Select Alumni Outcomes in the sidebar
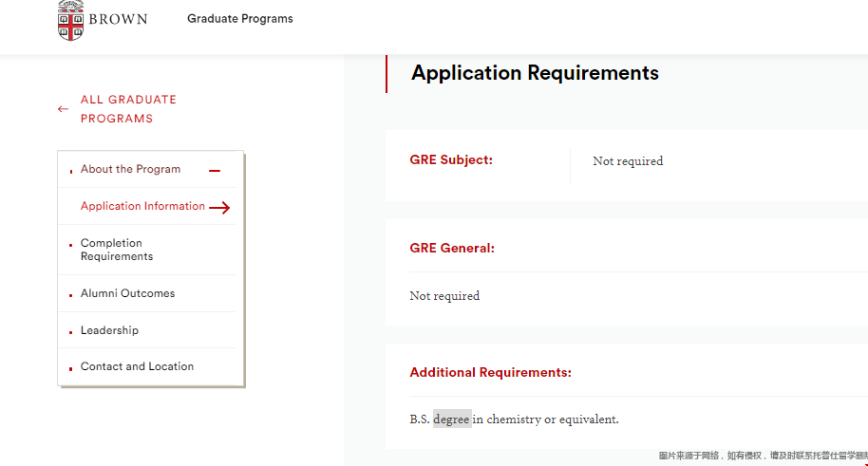 [x=127, y=293]
